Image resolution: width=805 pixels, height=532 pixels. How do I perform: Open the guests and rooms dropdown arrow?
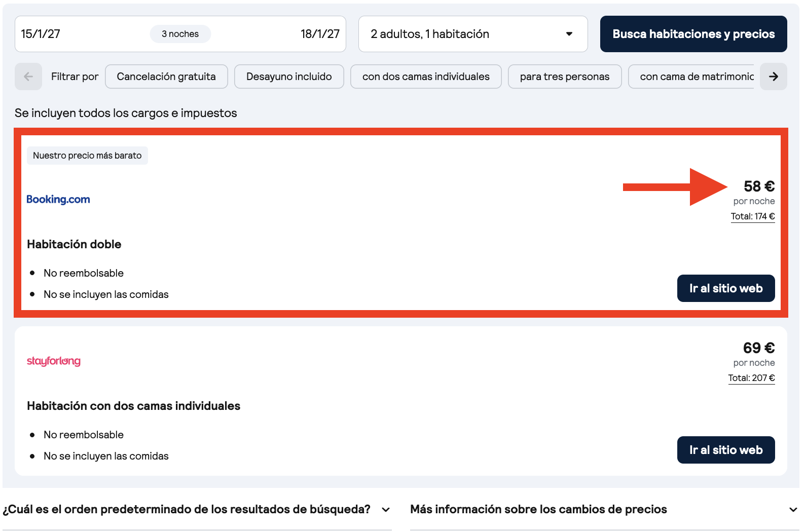point(569,34)
